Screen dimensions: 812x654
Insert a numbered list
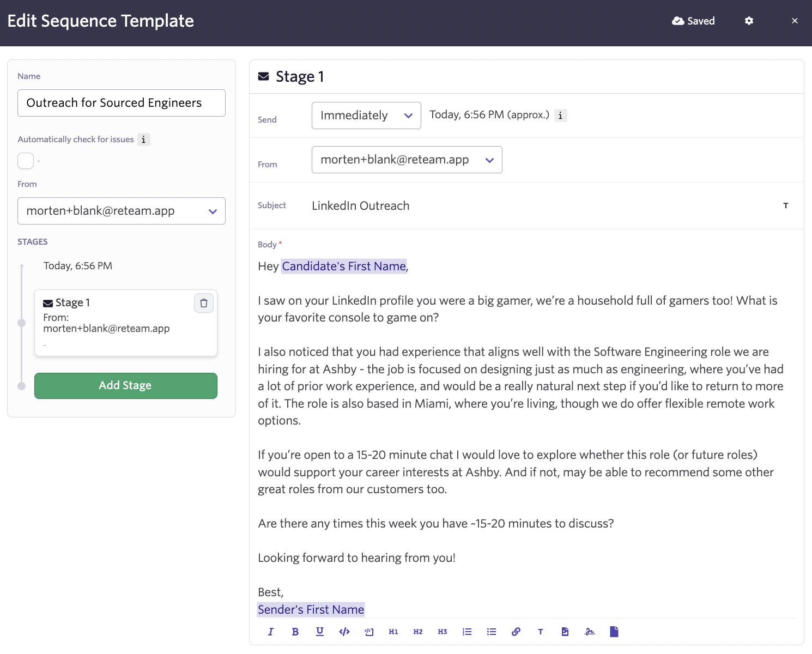pyautogui.click(x=467, y=632)
